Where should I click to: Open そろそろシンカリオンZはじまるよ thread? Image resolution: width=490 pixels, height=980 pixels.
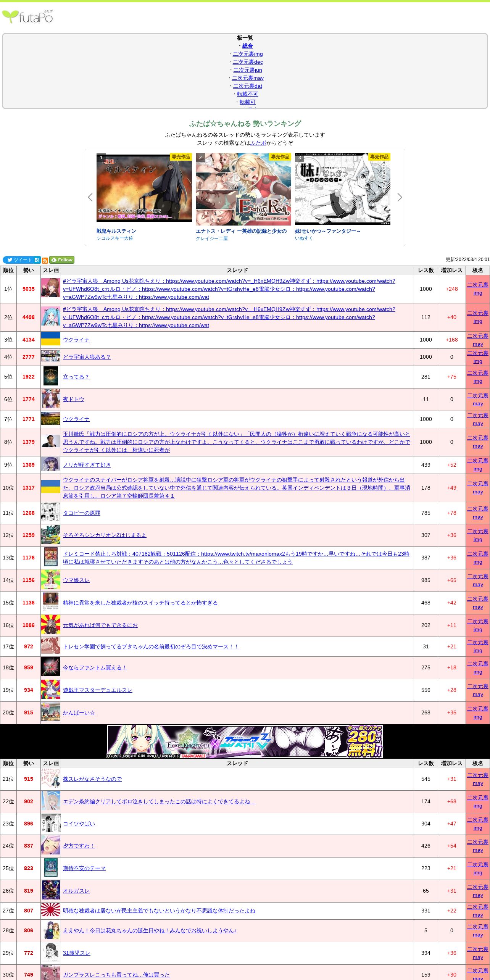[x=105, y=535]
